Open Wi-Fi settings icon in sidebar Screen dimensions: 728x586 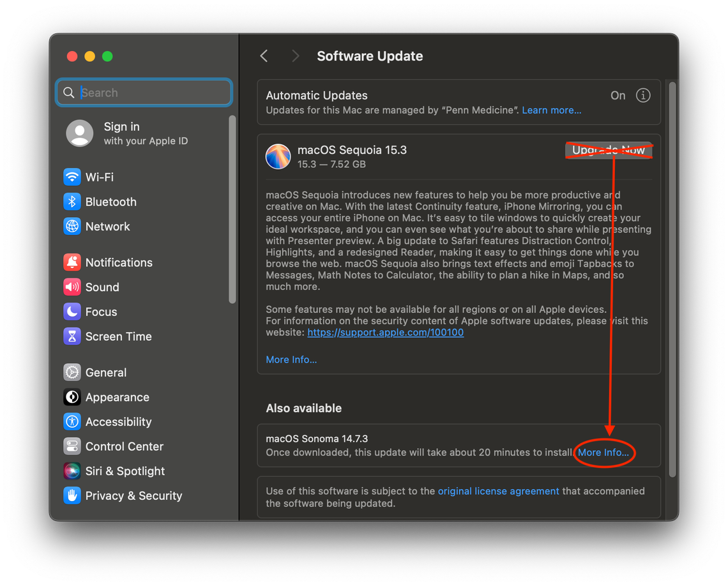[x=72, y=177]
